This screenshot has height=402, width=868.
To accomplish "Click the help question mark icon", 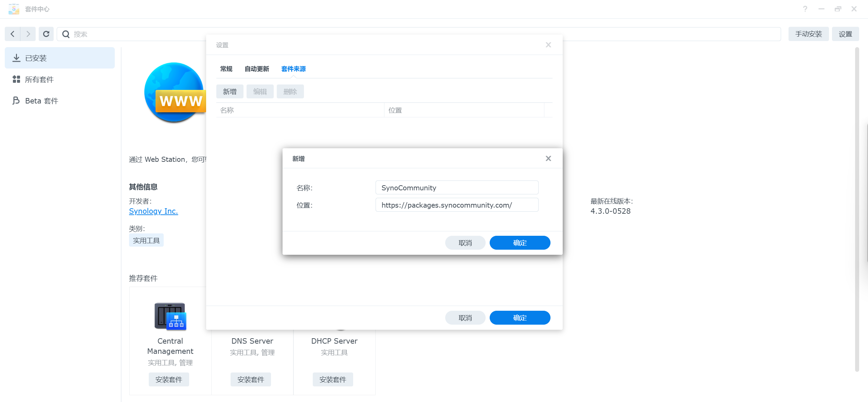I will (805, 9).
